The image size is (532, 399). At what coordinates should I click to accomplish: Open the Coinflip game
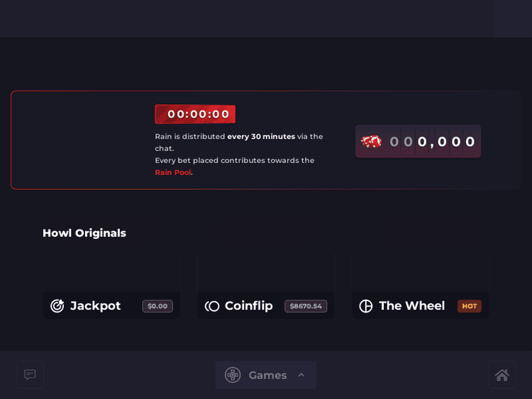click(248, 306)
